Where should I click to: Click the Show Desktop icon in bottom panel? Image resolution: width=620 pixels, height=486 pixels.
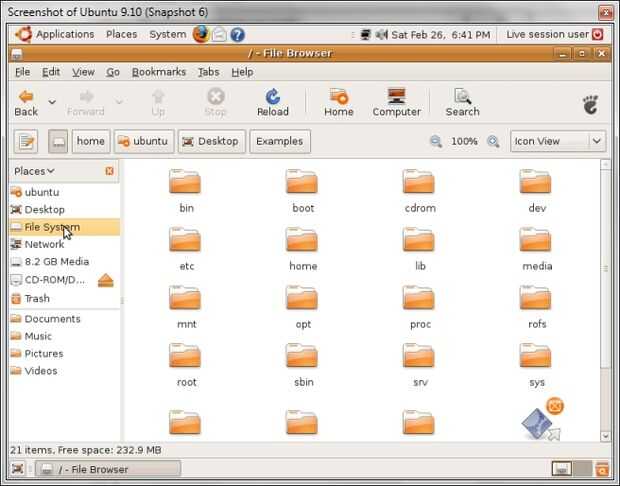[18, 469]
